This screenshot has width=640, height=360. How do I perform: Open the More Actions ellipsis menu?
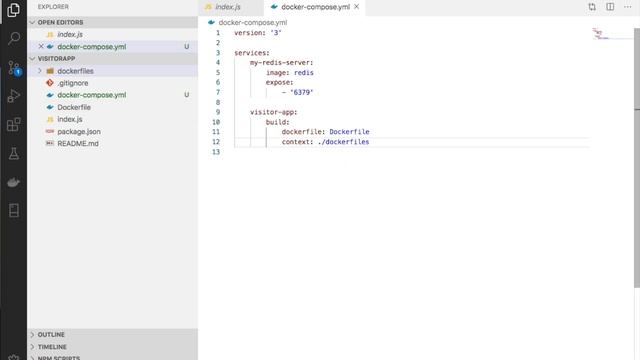tap(627, 7)
